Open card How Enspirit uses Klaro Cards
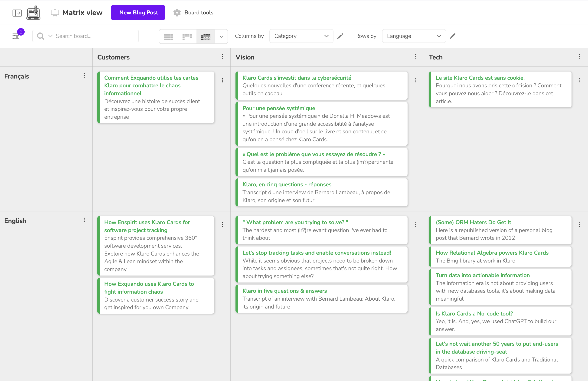Image resolution: width=588 pixels, height=381 pixels. point(156,246)
